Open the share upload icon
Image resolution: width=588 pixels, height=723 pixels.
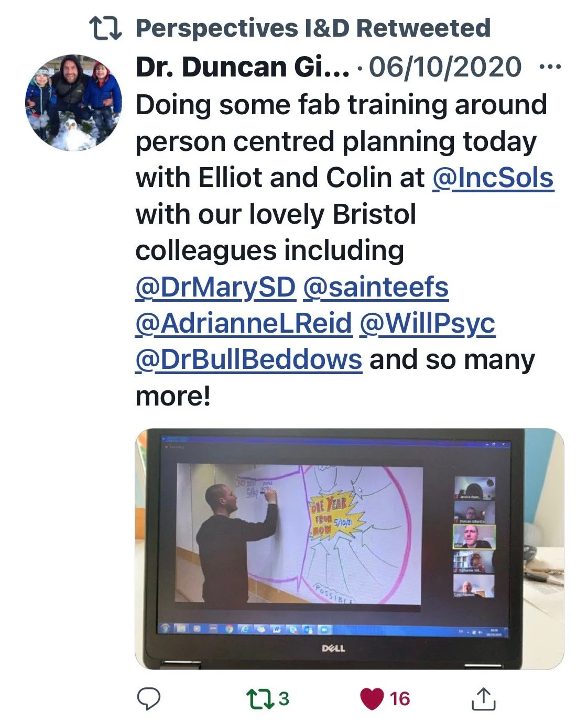(x=483, y=698)
